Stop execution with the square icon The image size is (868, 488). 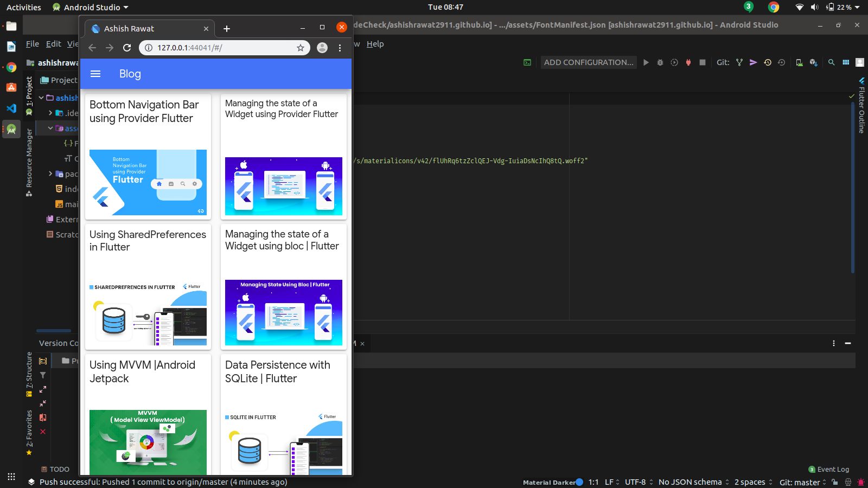(x=703, y=62)
